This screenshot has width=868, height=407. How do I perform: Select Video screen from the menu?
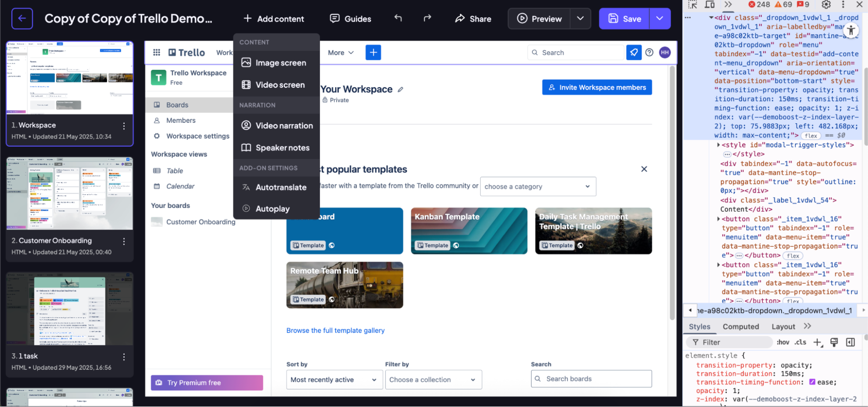coord(276,85)
